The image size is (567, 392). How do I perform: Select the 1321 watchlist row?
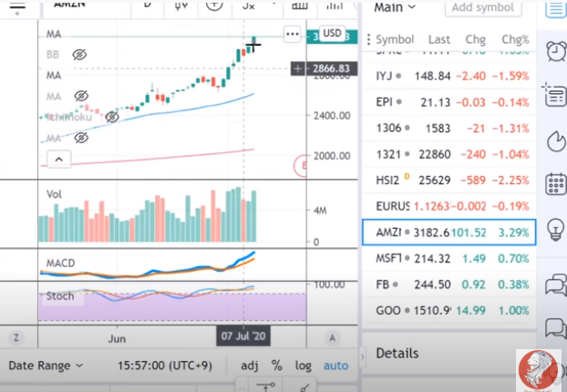[x=449, y=154]
